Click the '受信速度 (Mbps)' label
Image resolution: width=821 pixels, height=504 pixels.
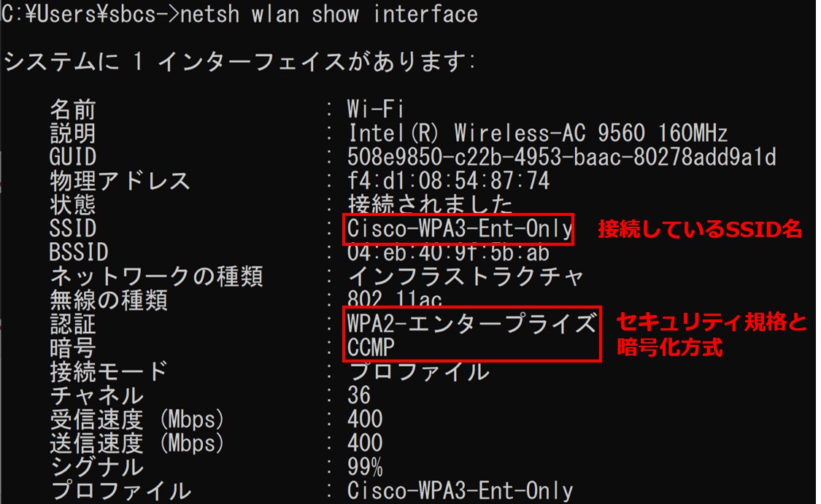pyautogui.click(x=136, y=419)
